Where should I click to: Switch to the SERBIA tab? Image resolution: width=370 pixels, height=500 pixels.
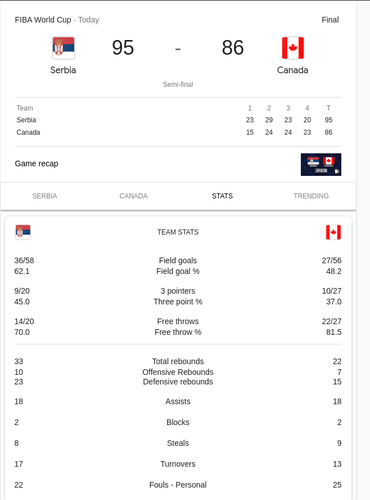pyautogui.click(x=45, y=196)
